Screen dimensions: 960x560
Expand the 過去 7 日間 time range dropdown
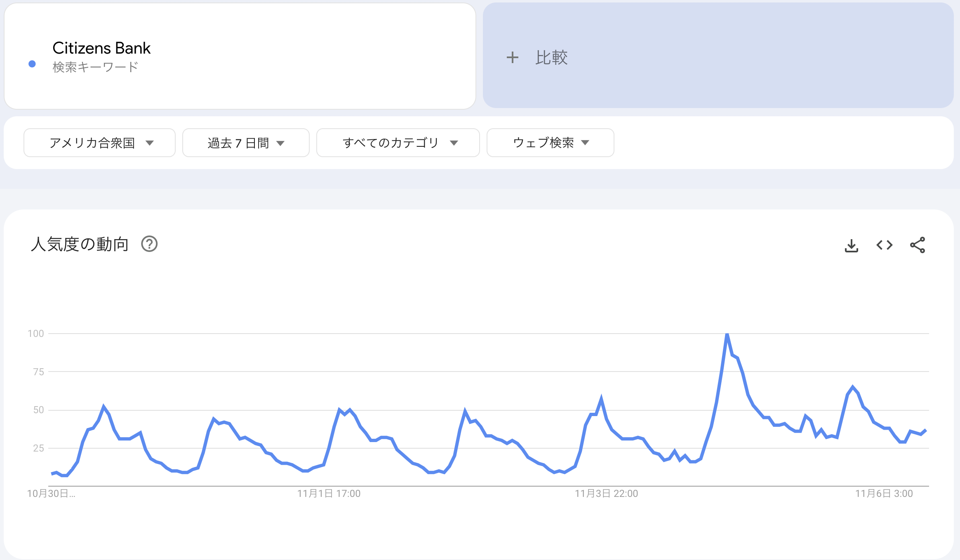point(246,143)
